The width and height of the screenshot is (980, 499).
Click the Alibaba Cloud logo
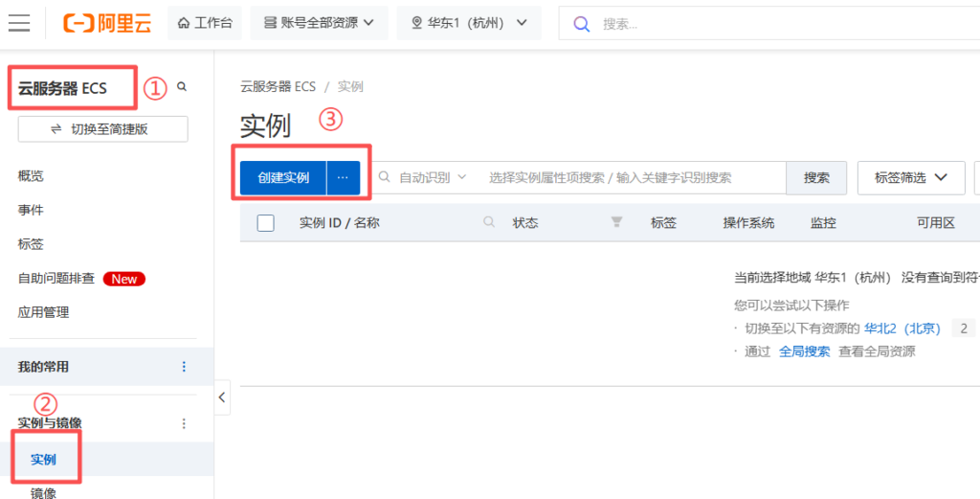pyautogui.click(x=107, y=24)
